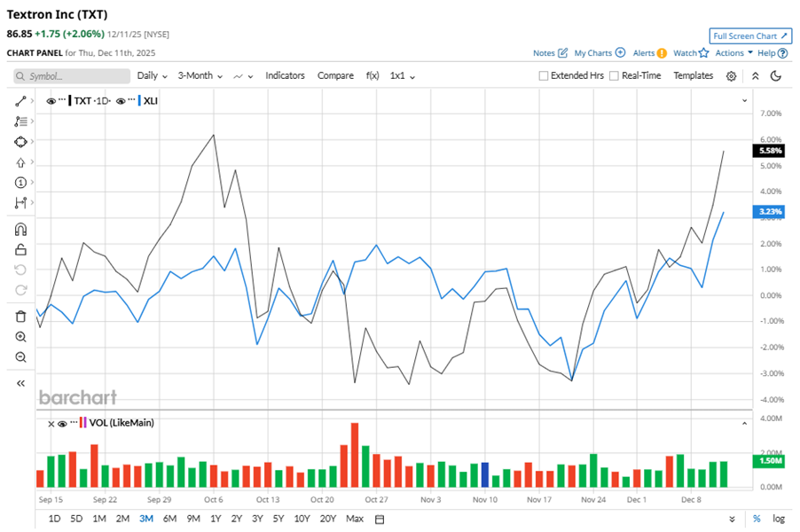Click the undo arrow icon
The width and height of the screenshot is (800, 532).
20,270
